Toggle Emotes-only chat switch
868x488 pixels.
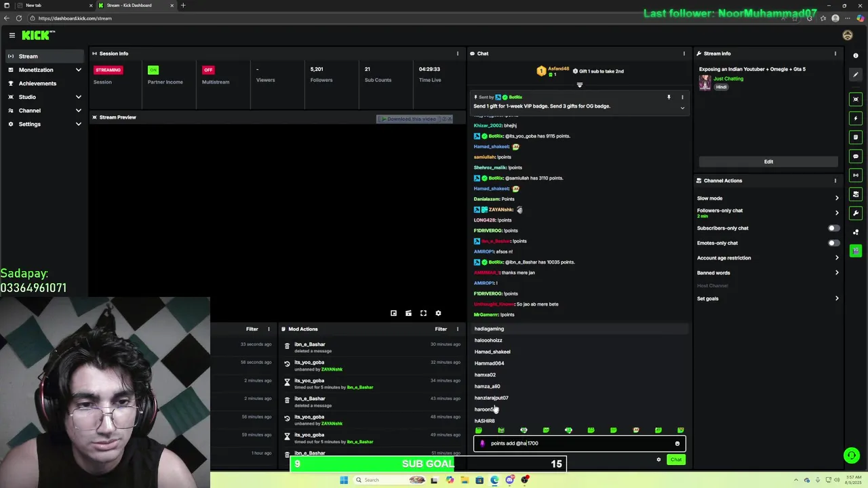833,243
